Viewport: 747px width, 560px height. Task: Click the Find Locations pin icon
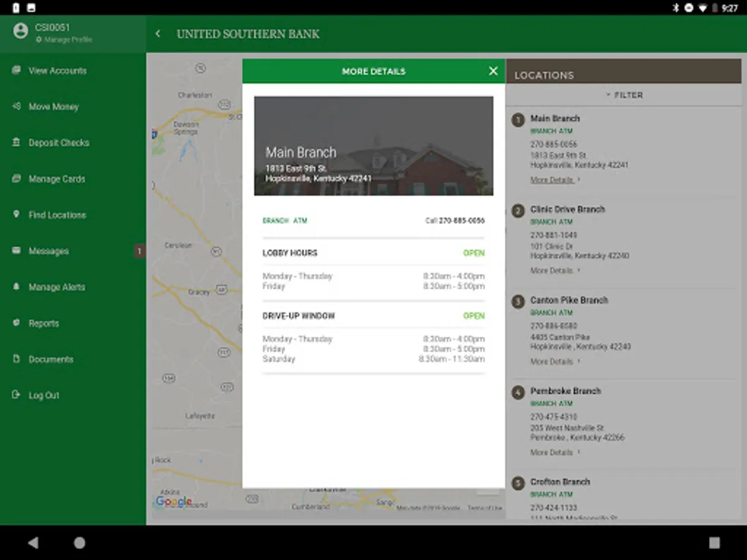16,215
